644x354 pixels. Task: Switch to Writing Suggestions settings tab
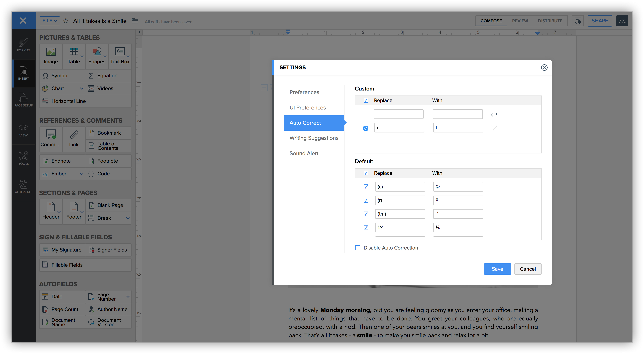[x=314, y=138]
